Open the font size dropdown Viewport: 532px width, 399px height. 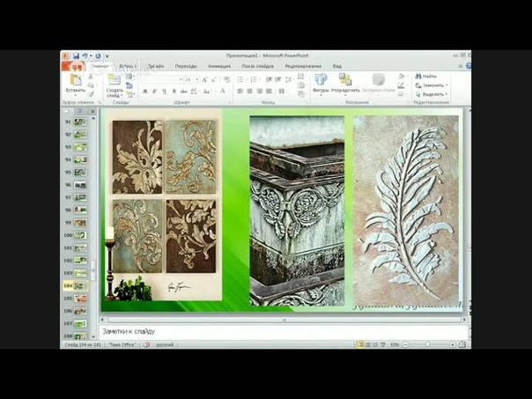pos(194,79)
